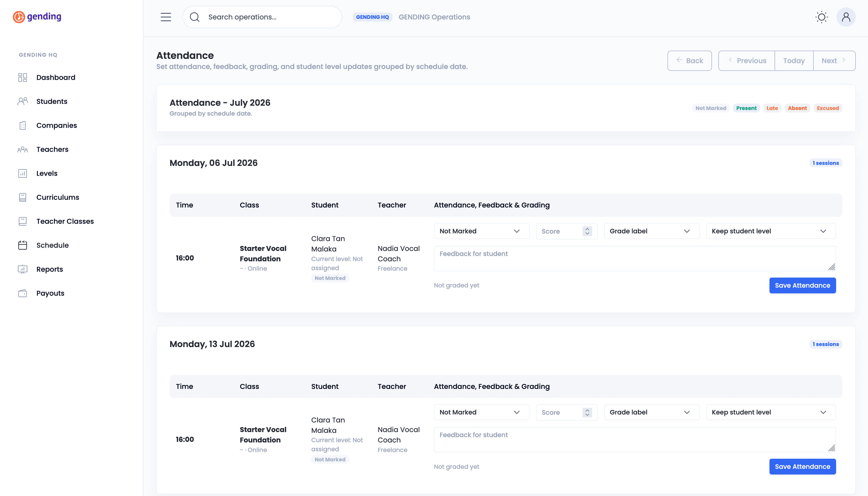The width and height of the screenshot is (868, 496).
Task: Go to Previous month
Action: tap(747, 61)
